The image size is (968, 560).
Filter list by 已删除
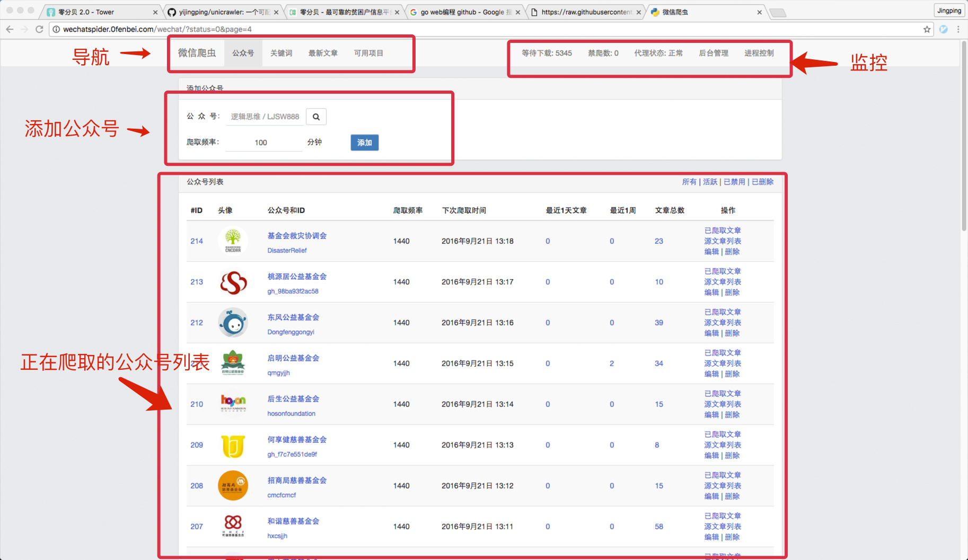[x=762, y=182]
